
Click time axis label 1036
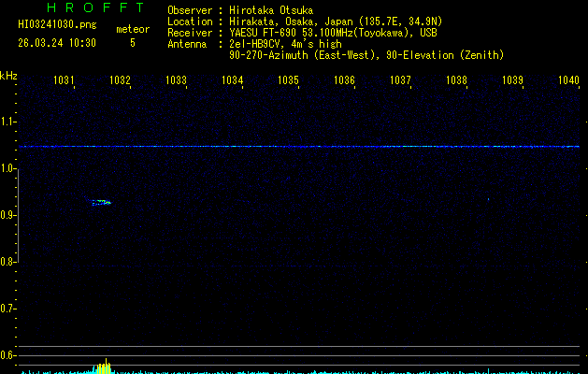click(344, 79)
